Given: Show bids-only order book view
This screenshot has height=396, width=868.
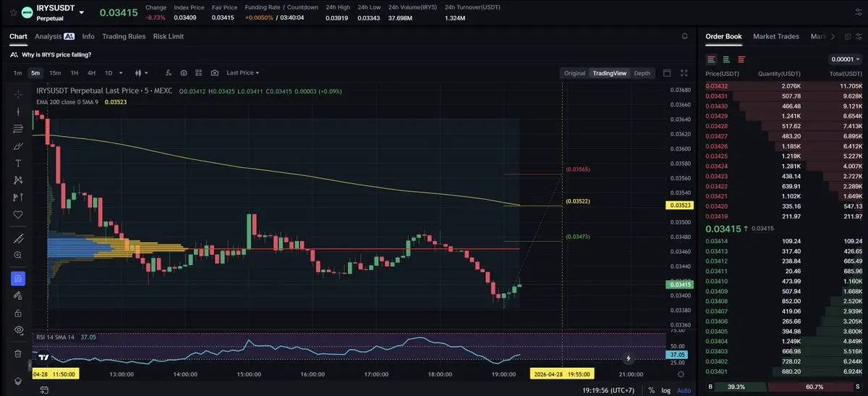Looking at the screenshot, I should [x=726, y=59].
